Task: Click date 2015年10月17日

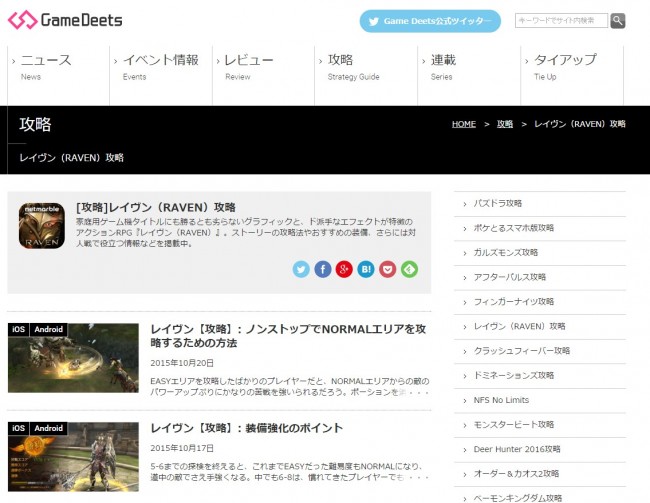Action: coord(182,448)
